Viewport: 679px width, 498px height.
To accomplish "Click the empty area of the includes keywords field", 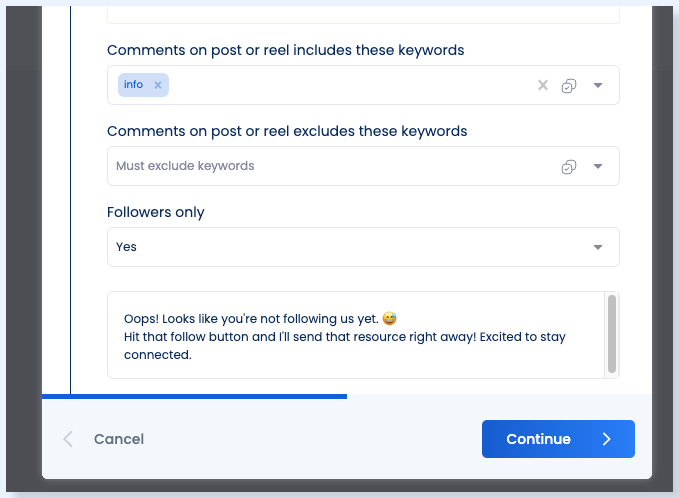I will pyautogui.click(x=351, y=85).
